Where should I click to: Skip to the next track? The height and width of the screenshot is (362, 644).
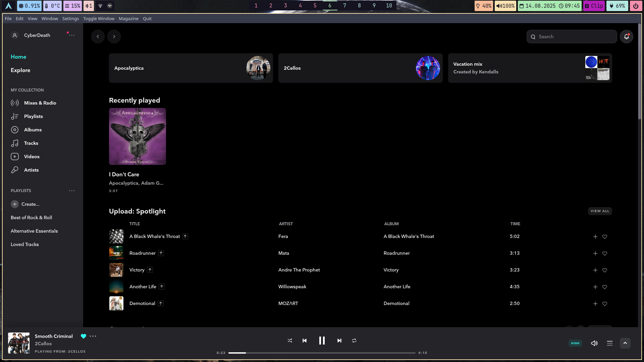tap(339, 341)
